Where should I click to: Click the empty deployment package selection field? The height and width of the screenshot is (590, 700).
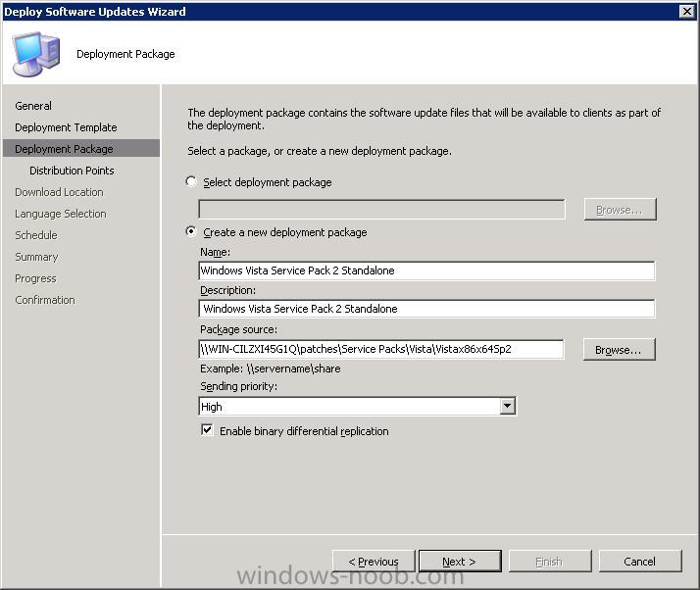click(381, 210)
